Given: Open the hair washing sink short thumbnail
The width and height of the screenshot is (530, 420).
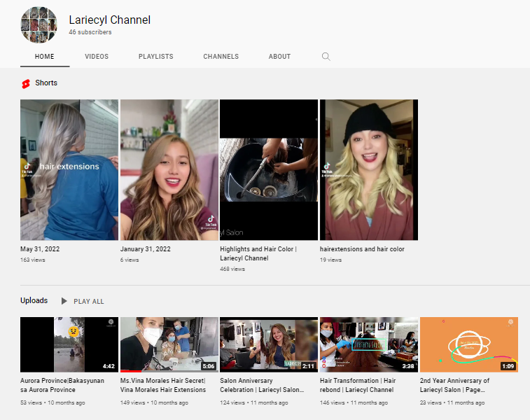Looking at the screenshot, I should (x=269, y=169).
